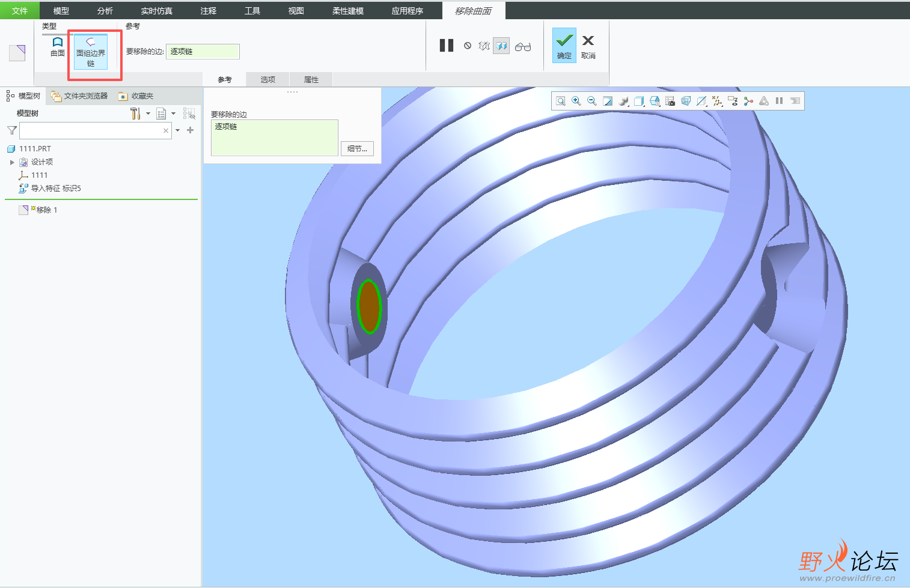Expand the dropdown arrow beside the list icon
Viewport: 910px width, 588px height.
click(x=174, y=114)
